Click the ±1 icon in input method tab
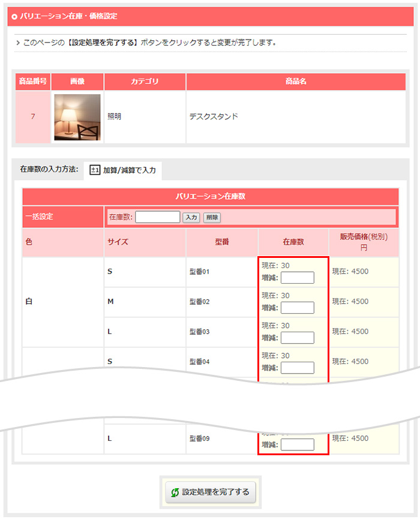420x520 pixels. [95, 170]
